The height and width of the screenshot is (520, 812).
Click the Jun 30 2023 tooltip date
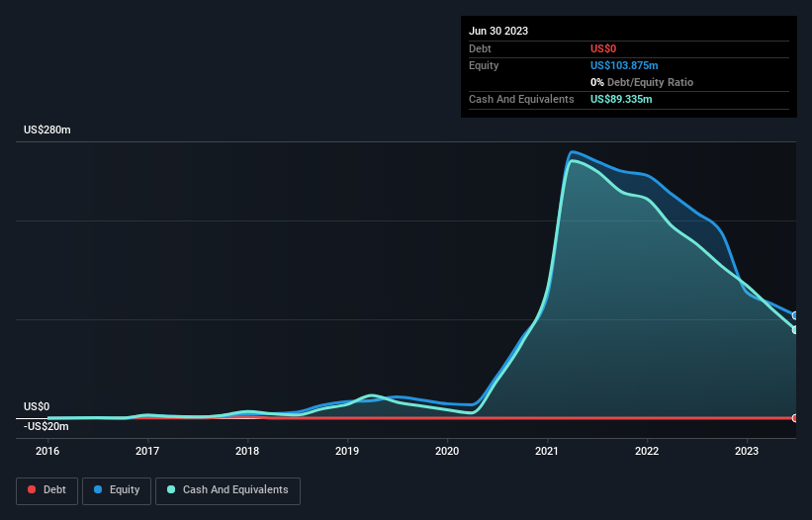(x=498, y=31)
